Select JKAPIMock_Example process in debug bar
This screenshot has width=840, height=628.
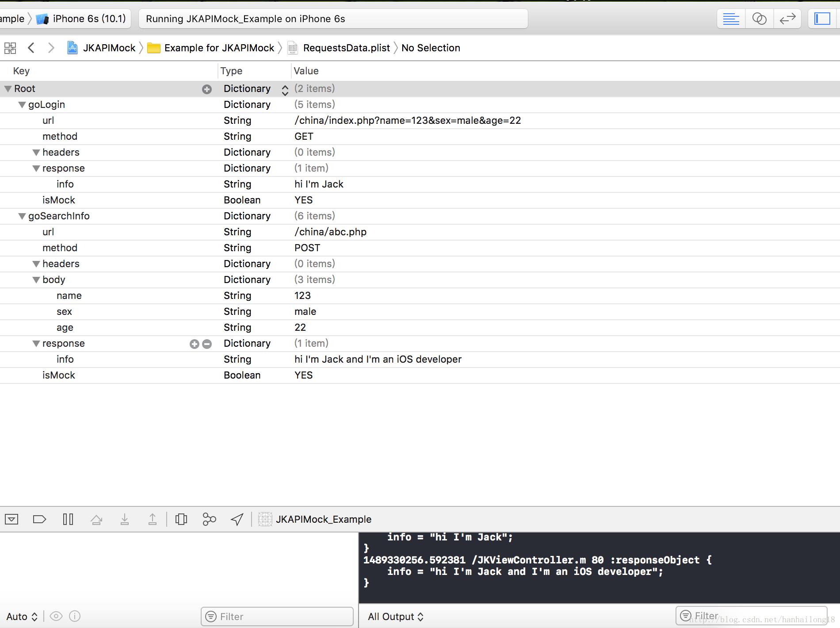click(x=315, y=519)
